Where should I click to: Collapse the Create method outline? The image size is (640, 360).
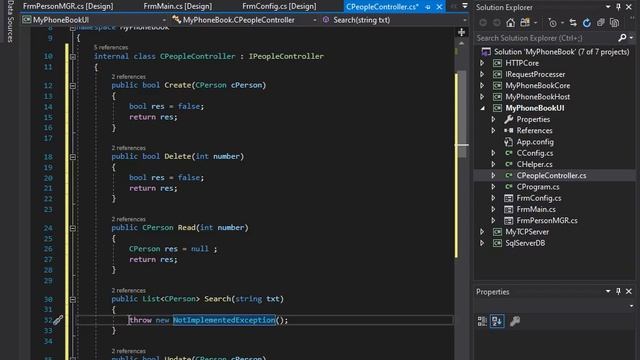73,86
